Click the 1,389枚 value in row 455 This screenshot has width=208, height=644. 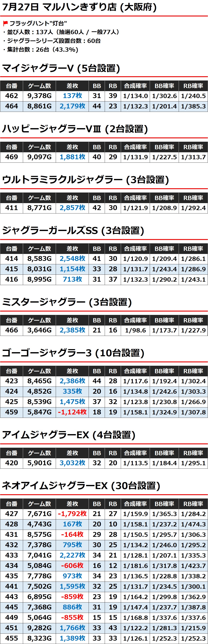point(72,638)
